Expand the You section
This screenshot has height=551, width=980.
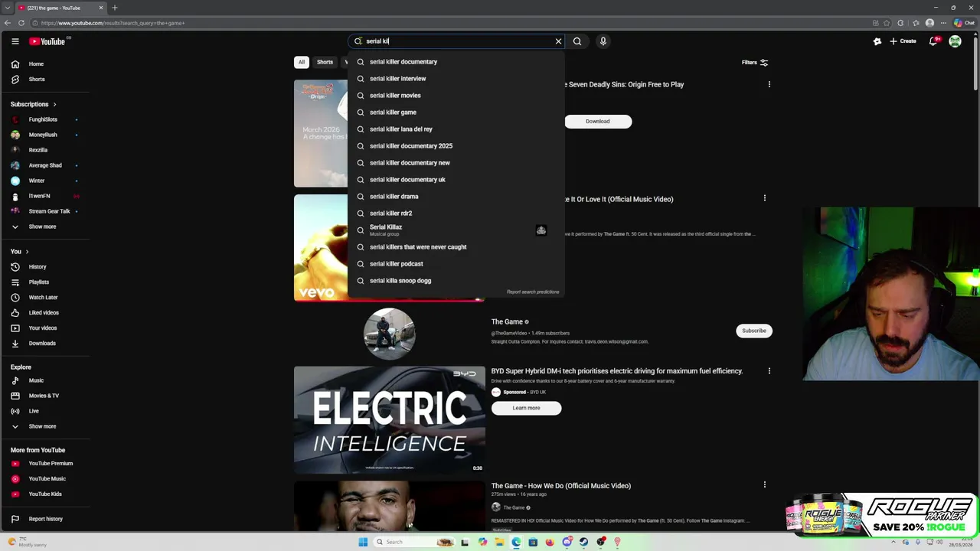[x=19, y=252]
